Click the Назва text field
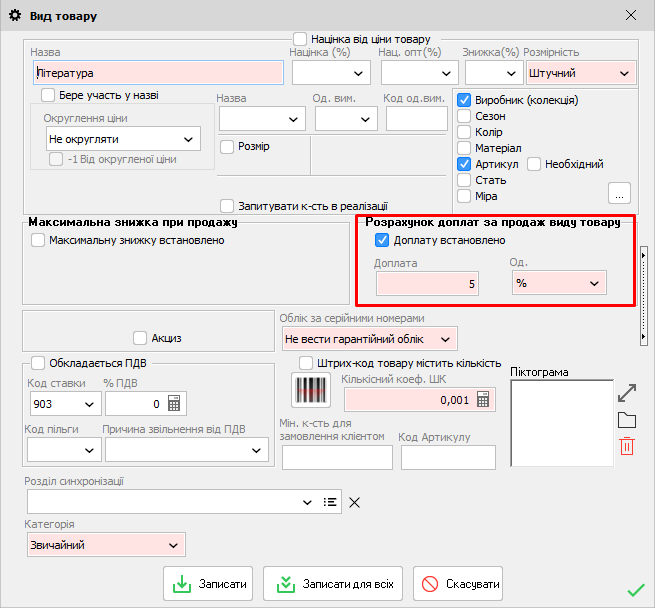 pyautogui.click(x=157, y=73)
